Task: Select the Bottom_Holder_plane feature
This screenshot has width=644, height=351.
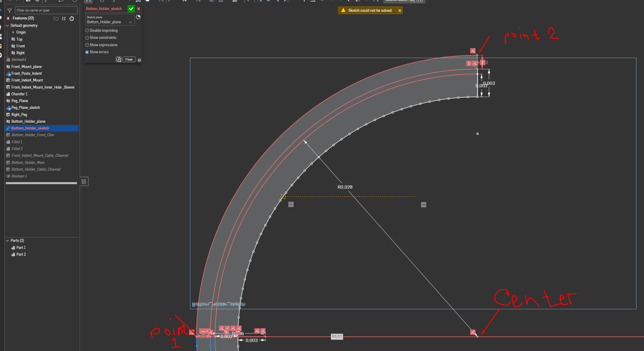Action: [28, 121]
